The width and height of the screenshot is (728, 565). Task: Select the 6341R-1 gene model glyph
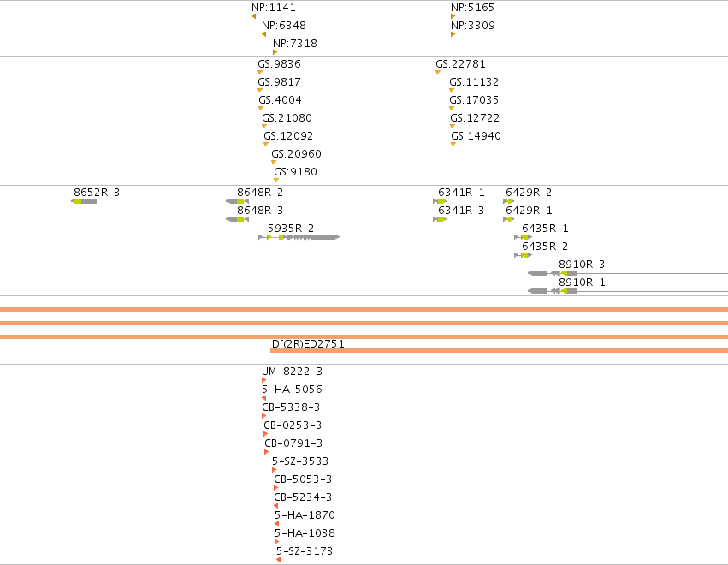[440, 202]
